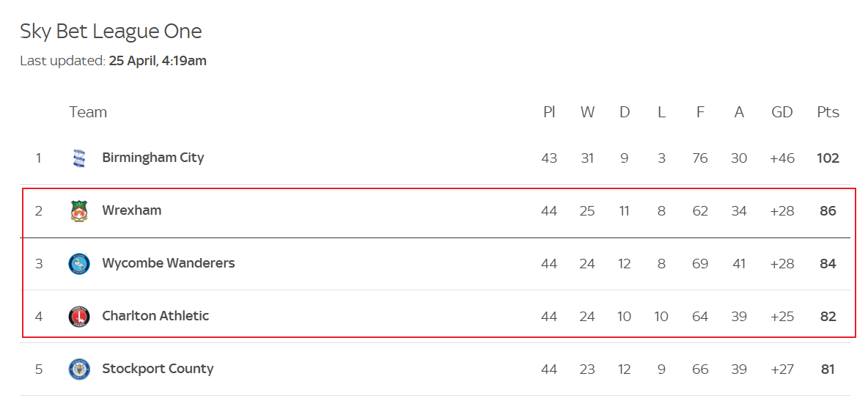Screen dimensions: 868x401
Task: Click Birmingham City's 102 points value
Action: (828, 158)
